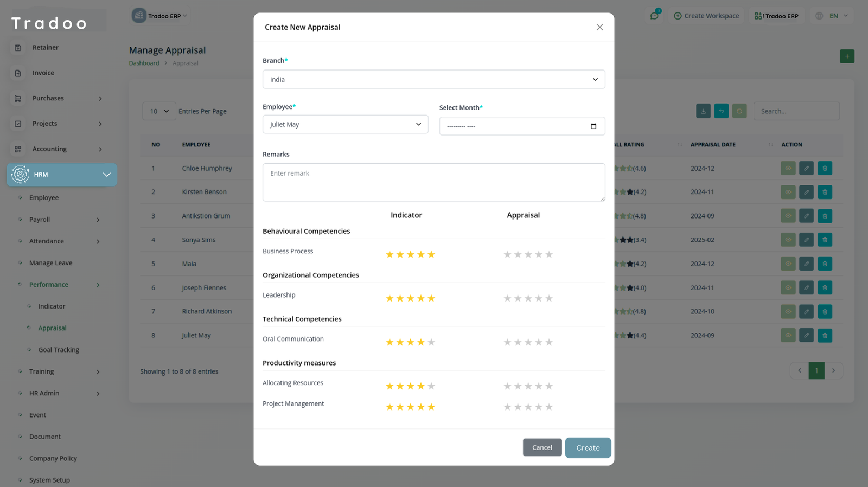Image resolution: width=868 pixels, height=487 pixels.
Task: Click delete trash icon for Chloe Humphrey row
Action: [x=825, y=169]
